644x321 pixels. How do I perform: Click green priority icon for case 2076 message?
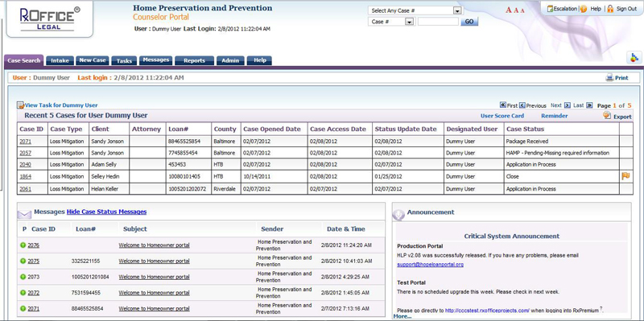pyautogui.click(x=23, y=245)
